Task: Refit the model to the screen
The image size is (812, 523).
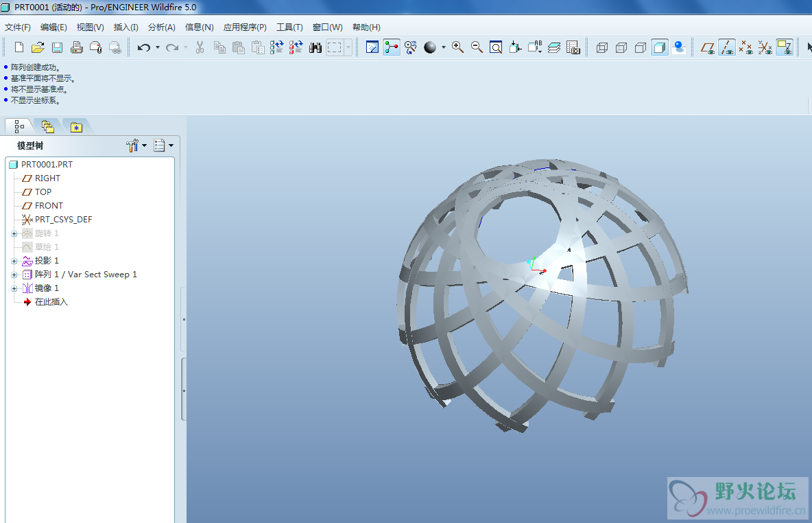Action: 496,47
